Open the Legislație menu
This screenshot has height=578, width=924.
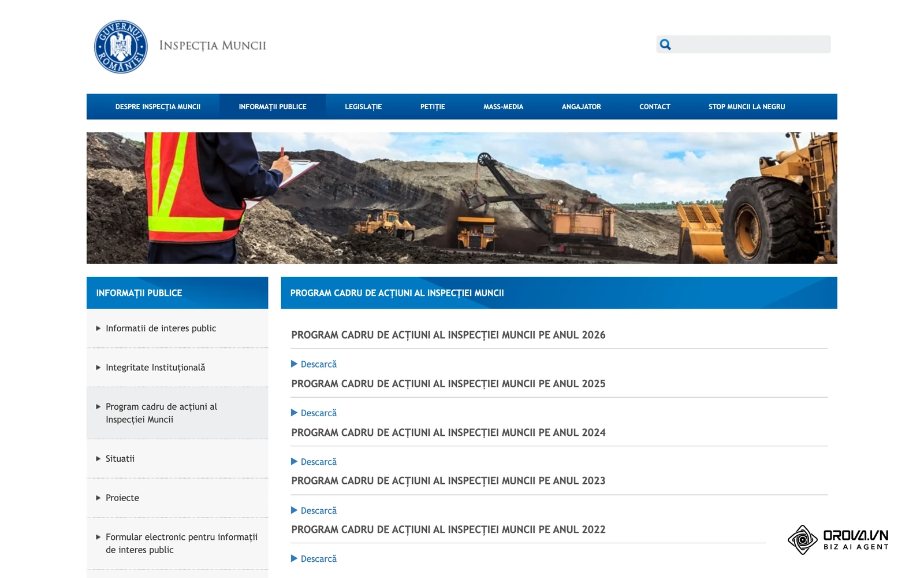363,107
